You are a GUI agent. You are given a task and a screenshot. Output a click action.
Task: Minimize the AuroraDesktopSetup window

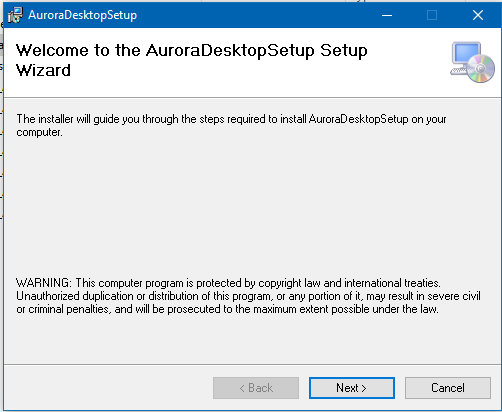[x=387, y=15]
